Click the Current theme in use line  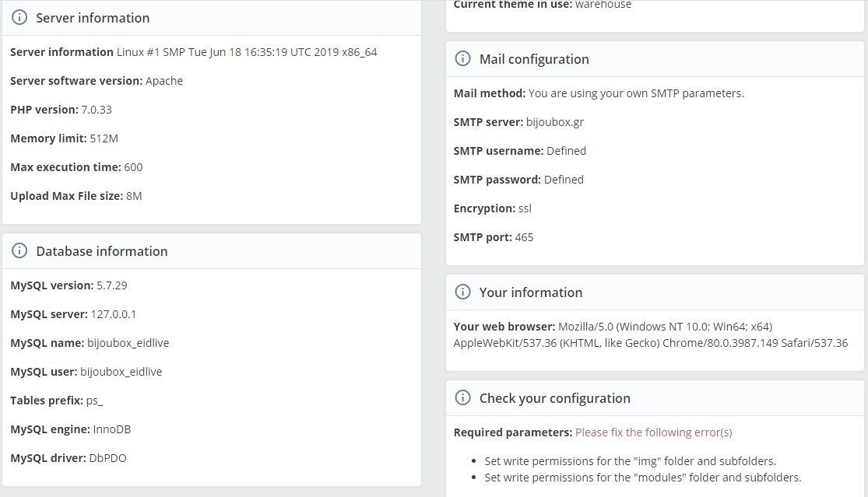tap(543, 5)
